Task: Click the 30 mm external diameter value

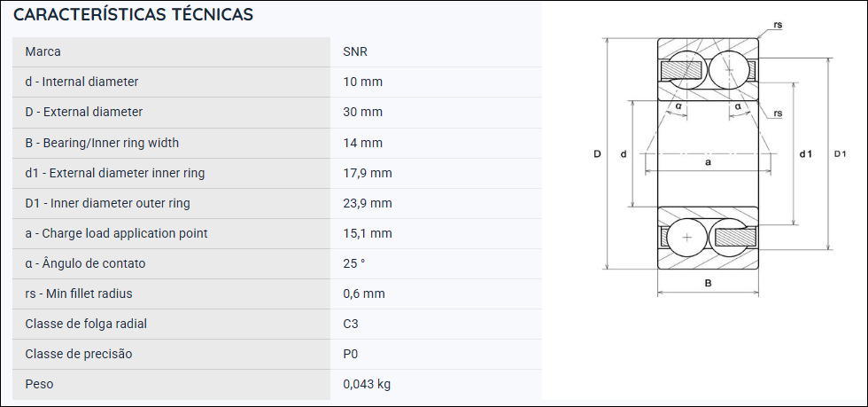Action: pyautogui.click(x=362, y=112)
